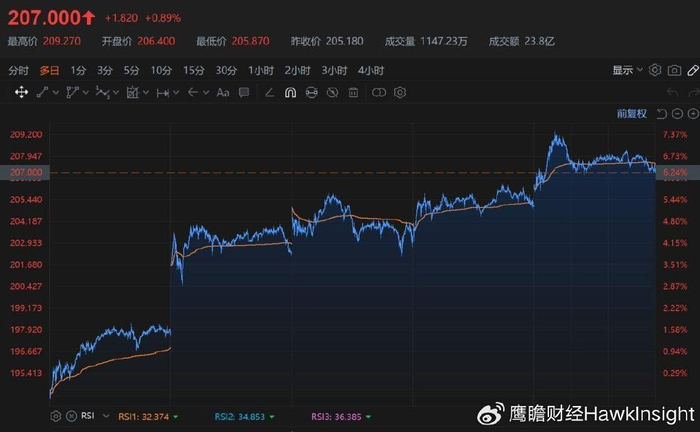This screenshot has width=700, height=432.
Task: Open the 显示 display dropdown
Action: [x=626, y=70]
